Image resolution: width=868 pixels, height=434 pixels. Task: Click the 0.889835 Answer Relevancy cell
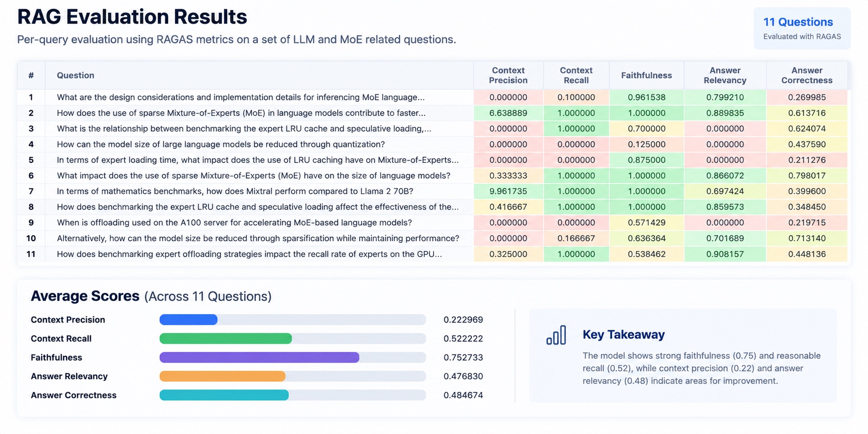[725, 113]
